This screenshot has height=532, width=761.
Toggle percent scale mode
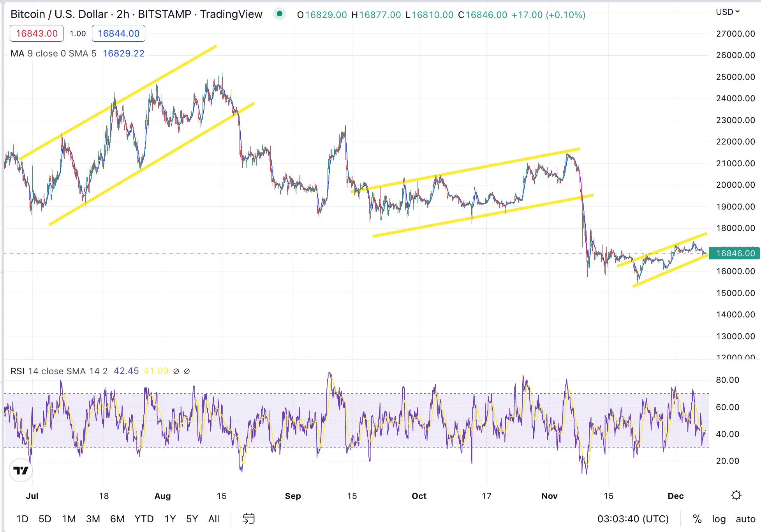[697, 519]
